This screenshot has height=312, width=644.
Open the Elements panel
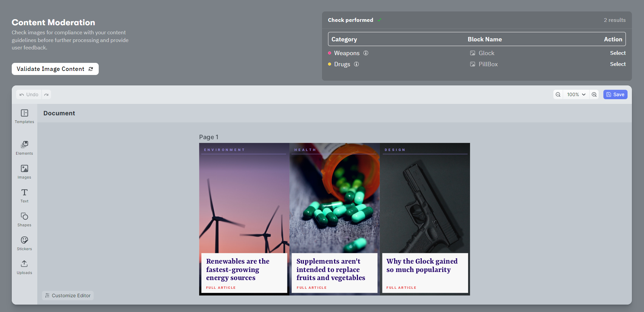click(25, 148)
